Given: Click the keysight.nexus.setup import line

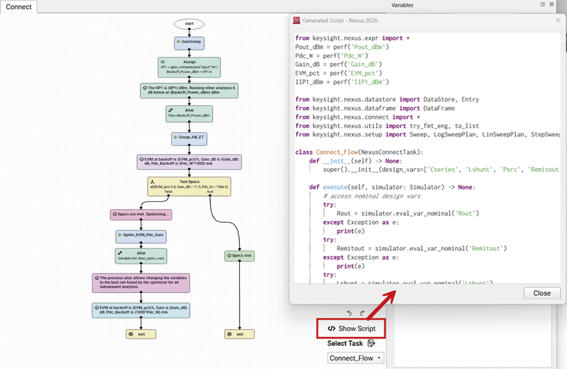Looking at the screenshot, I should pyautogui.click(x=427, y=135).
